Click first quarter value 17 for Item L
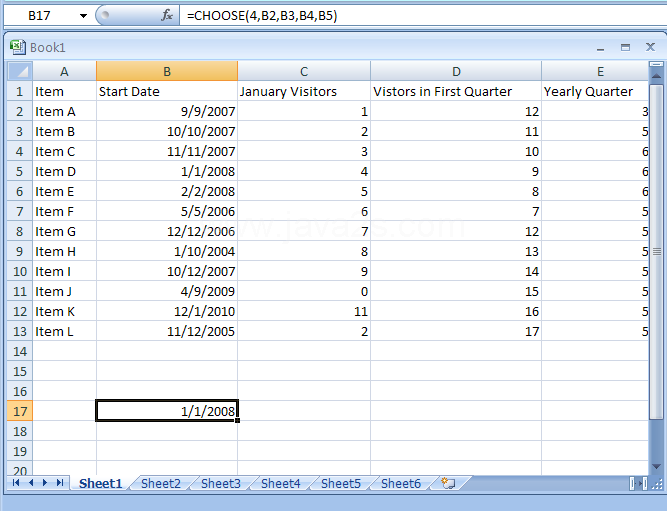The image size is (667, 511). point(456,331)
